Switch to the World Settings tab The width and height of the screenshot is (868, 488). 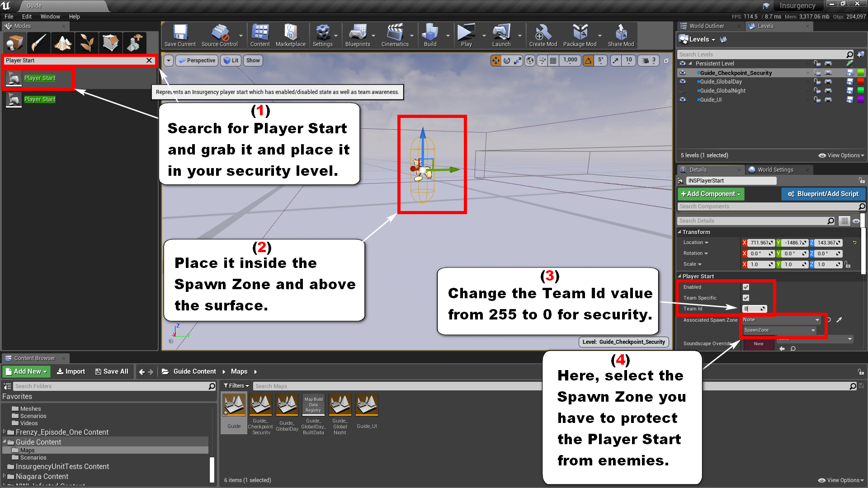(x=775, y=170)
